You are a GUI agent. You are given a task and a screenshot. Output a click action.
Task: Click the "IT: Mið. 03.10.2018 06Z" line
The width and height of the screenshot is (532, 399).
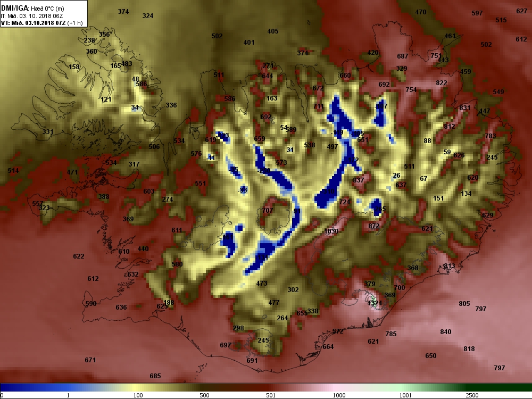[x=32, y=16]
